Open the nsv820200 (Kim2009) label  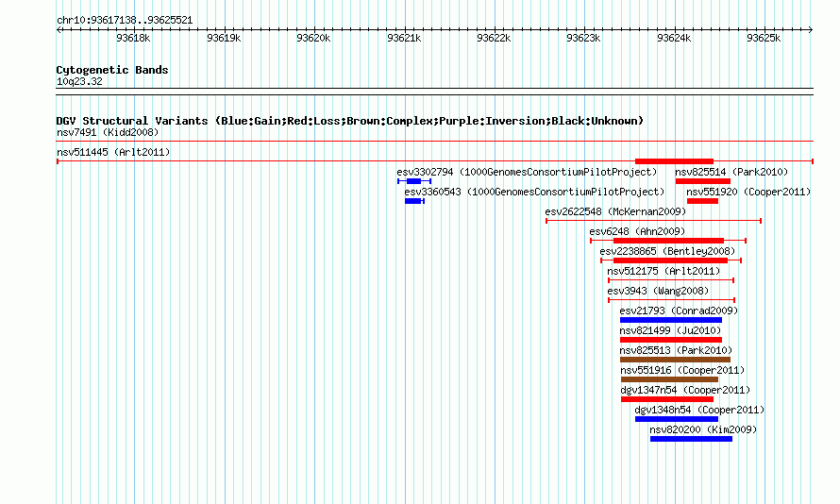[703, 429]
